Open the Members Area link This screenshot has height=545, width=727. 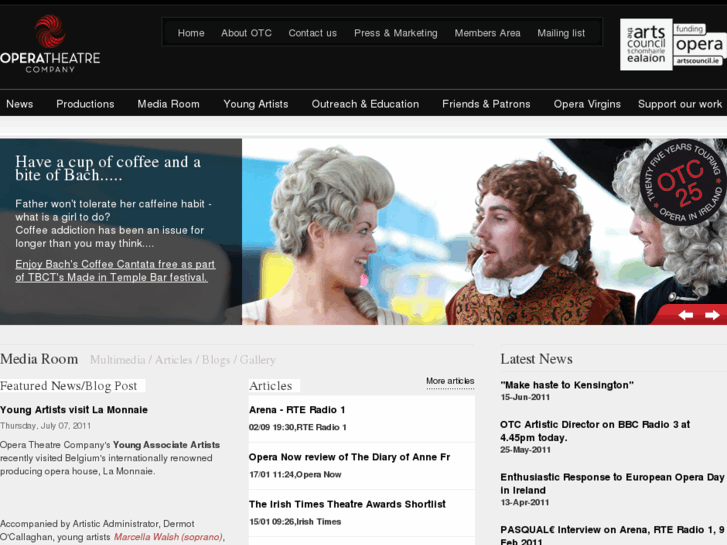point(487,33)
